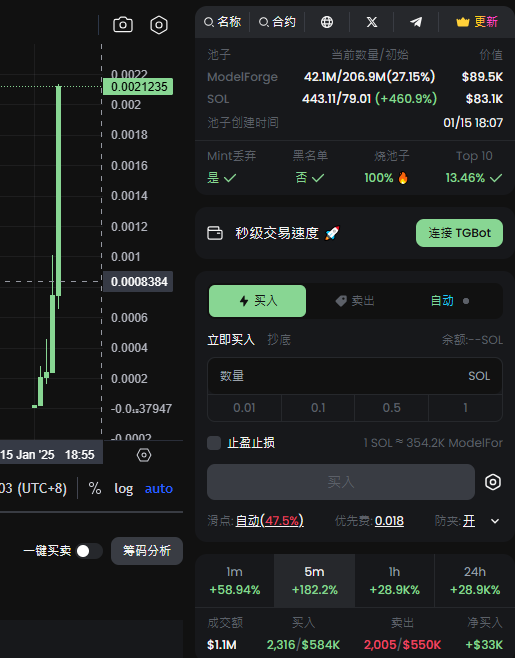Image resolution: width=515 pixels, height=658 pixels.
Task: Open chart settings hexagon icon at top
Action: click(x=159, y=25)
